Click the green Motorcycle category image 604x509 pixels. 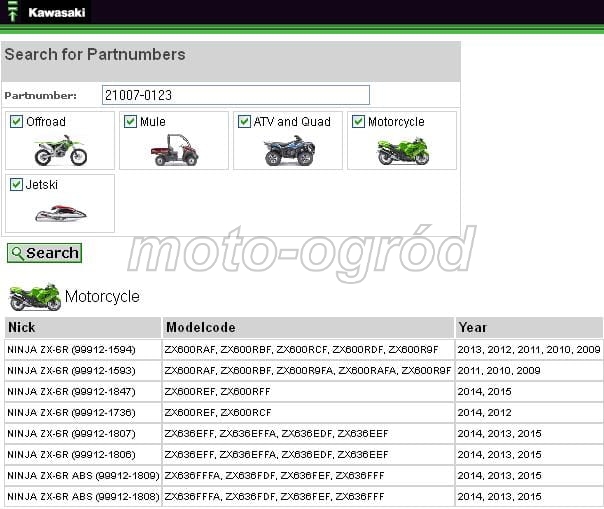[403, 151]
